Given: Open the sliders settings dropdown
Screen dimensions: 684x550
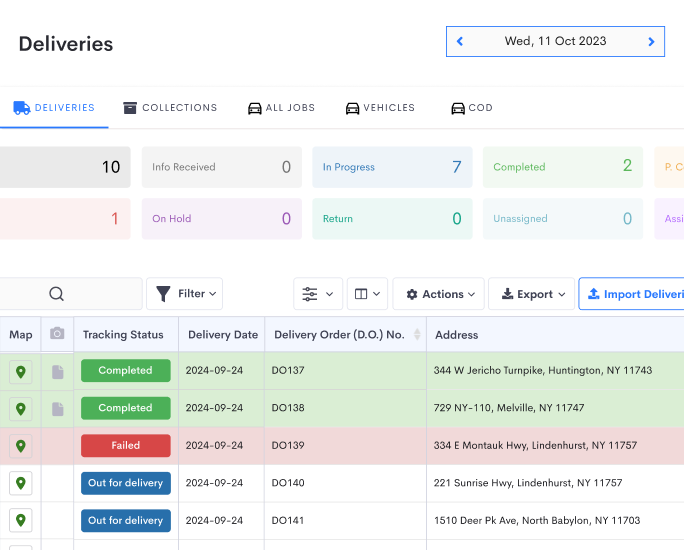Looking at the screenshot, I should click(x=318, y=294).
